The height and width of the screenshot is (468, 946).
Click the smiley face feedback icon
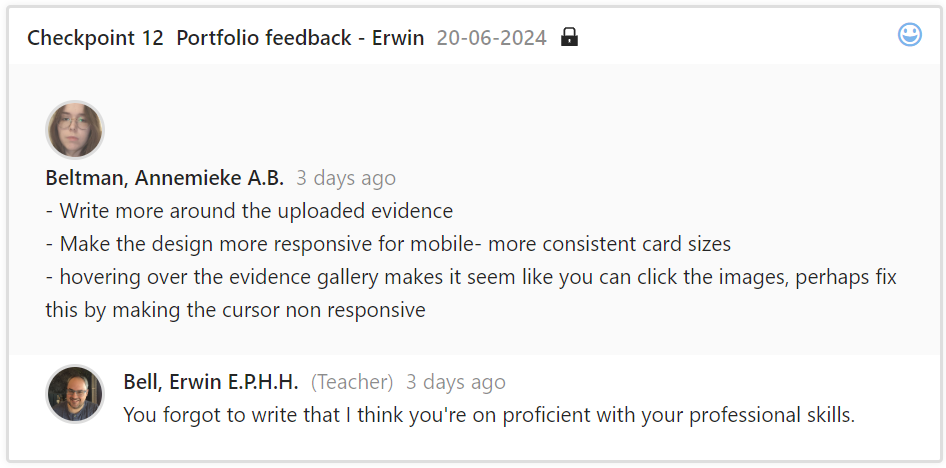[909, 35]
